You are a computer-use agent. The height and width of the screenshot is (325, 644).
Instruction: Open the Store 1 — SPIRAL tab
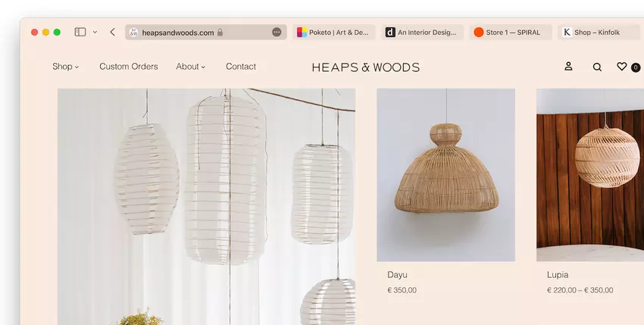tap(509, 33)
